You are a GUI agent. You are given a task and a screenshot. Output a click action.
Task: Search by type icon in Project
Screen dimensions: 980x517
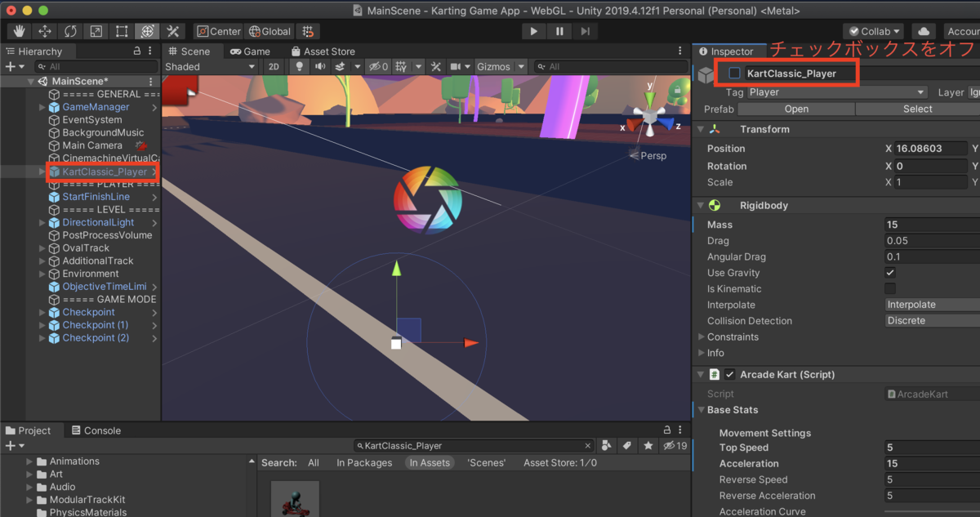tap(607, 446)
